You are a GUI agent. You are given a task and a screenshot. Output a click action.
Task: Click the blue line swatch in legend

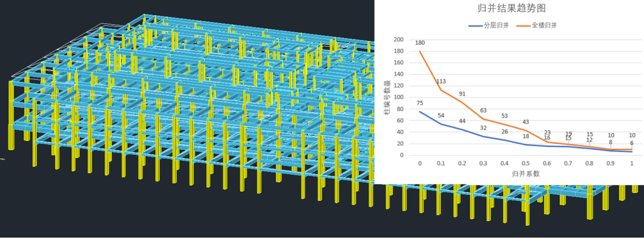click(475, 26)
